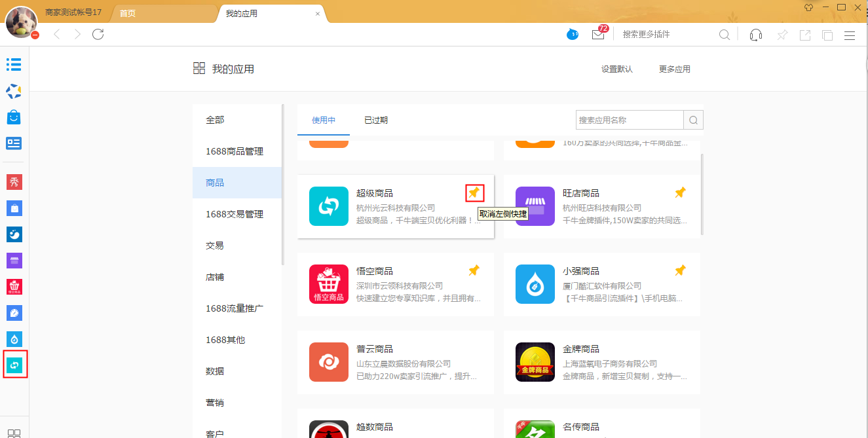
Task: Click the search button beside 搜索应用名称
Action: pos(693,120)
